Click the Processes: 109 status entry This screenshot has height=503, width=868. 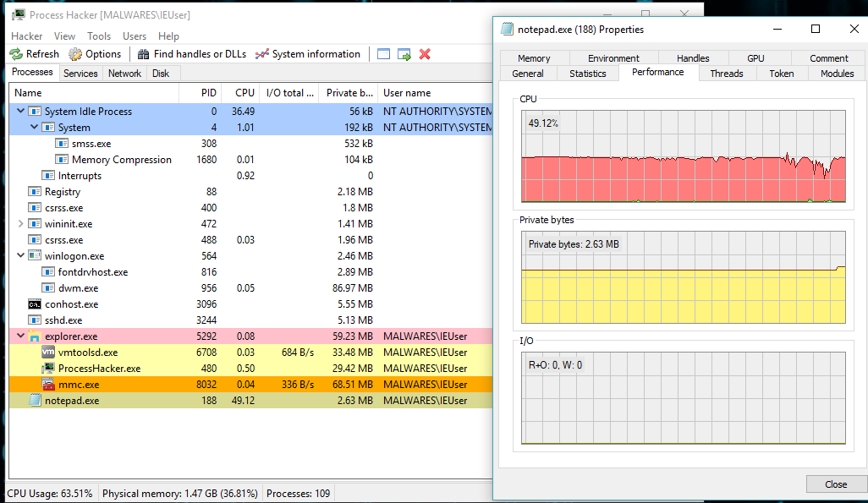299,494
